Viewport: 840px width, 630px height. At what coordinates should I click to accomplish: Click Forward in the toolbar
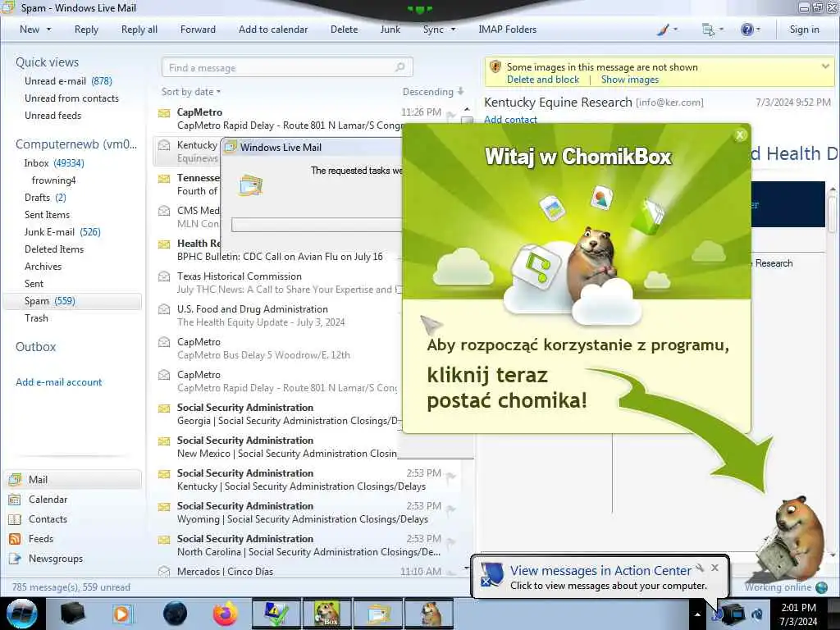(198, 30)
